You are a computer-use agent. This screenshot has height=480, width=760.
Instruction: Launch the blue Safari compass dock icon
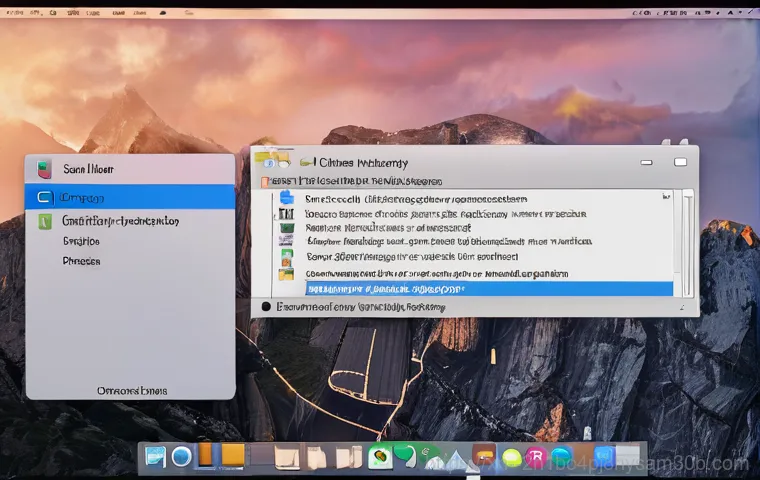click(181, 457)
